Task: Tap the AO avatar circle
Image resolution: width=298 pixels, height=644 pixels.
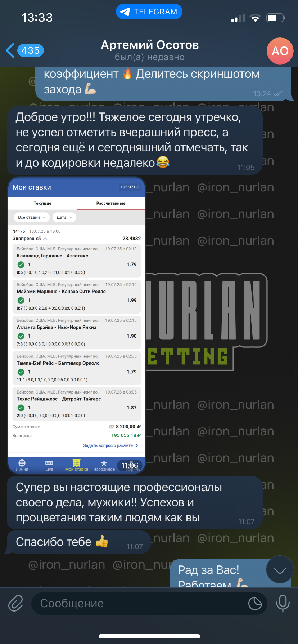Action: pyautogui.click(x=280, y=51)
